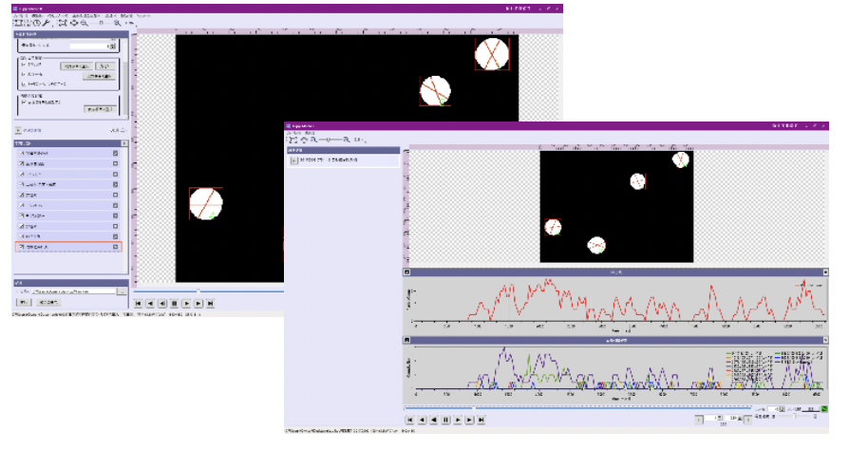The image size is (868, 450).
Task: Toggle the checkbox on the orange-highlighted filter row
Action: (x=21, y=247)
